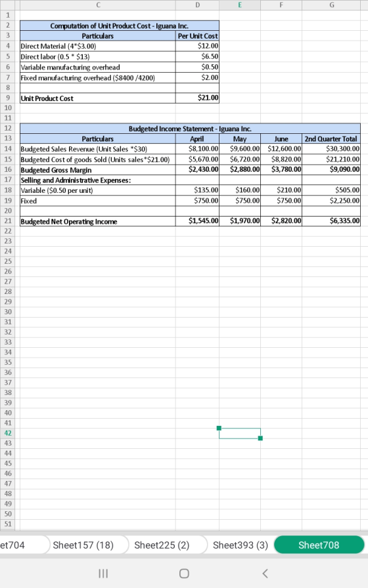This screenshot has height=588, width=368.
Task: Select the $6,335.00 quarter net income cell
Action: tap(331, 221)
